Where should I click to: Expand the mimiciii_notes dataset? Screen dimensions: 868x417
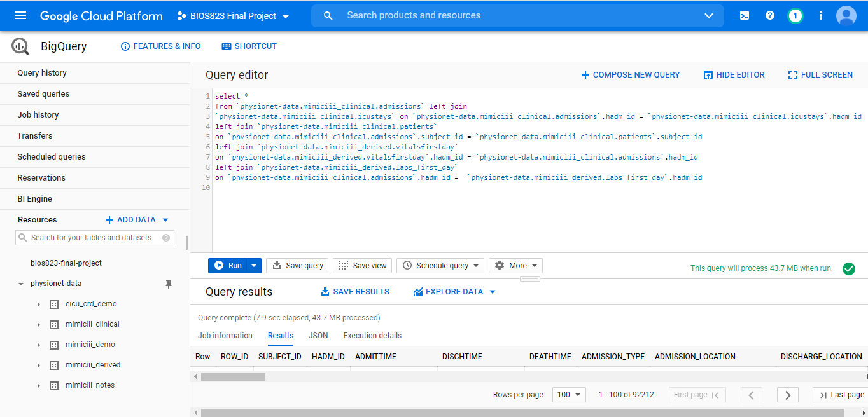point(39,385)
